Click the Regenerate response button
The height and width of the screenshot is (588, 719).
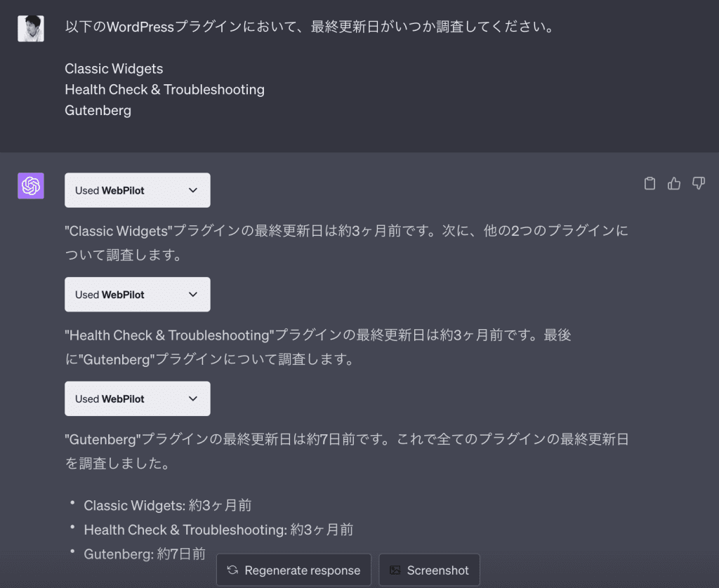pyautogui.click(x=293, y=570)
